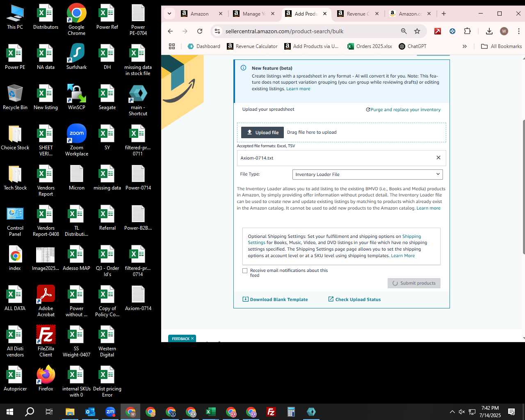525x420 pixels.
Task: Open Learn more after Inventory Loader description
Action: [428, 208]
